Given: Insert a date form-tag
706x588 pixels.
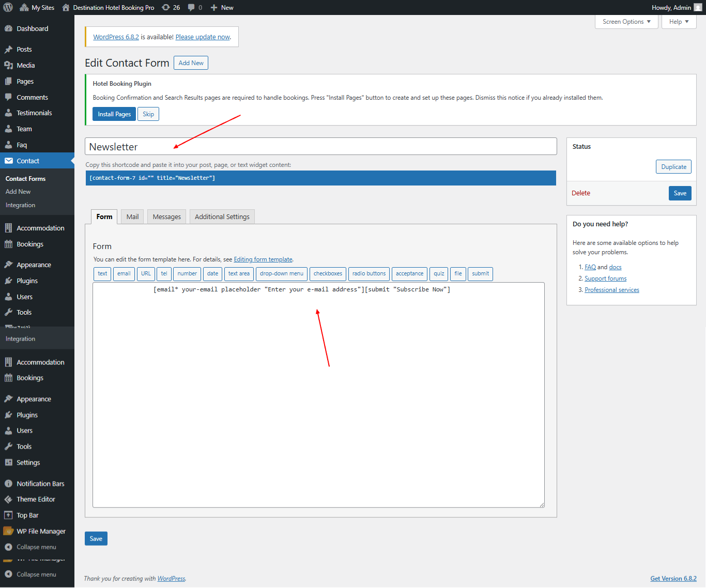Looking at the screenshot, I should click(x=213, y=274).
